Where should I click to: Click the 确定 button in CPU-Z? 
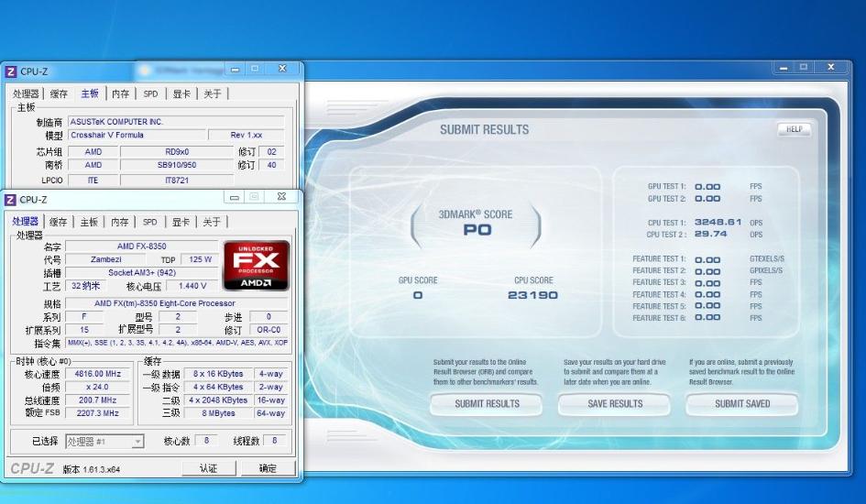point(268,468)
